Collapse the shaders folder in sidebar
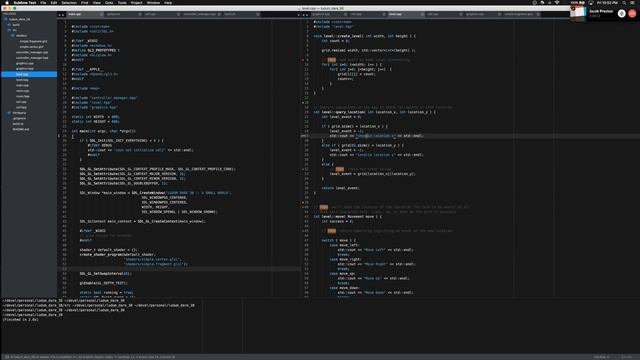 [13, 36]
